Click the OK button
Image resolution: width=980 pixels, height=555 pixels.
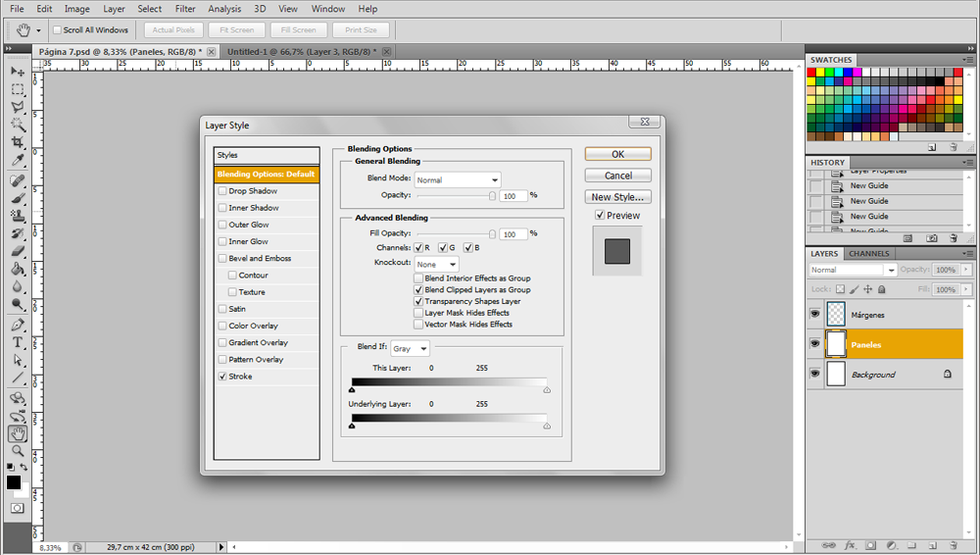pyautogui.click(x=617, y=154)
